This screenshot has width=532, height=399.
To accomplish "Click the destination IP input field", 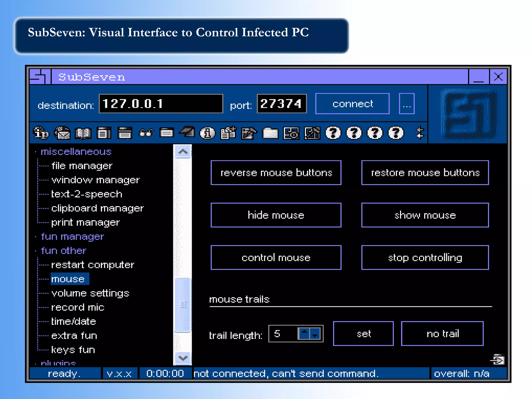I will pyautogui.click(x=161, y=104).
